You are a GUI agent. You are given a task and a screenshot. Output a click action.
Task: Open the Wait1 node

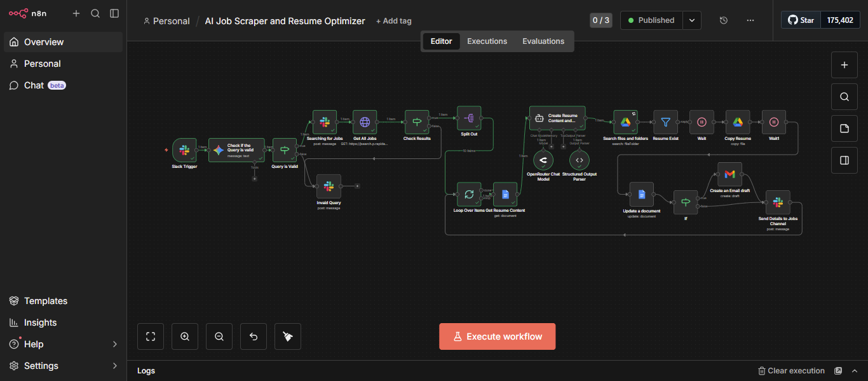[x=774, y=122]
